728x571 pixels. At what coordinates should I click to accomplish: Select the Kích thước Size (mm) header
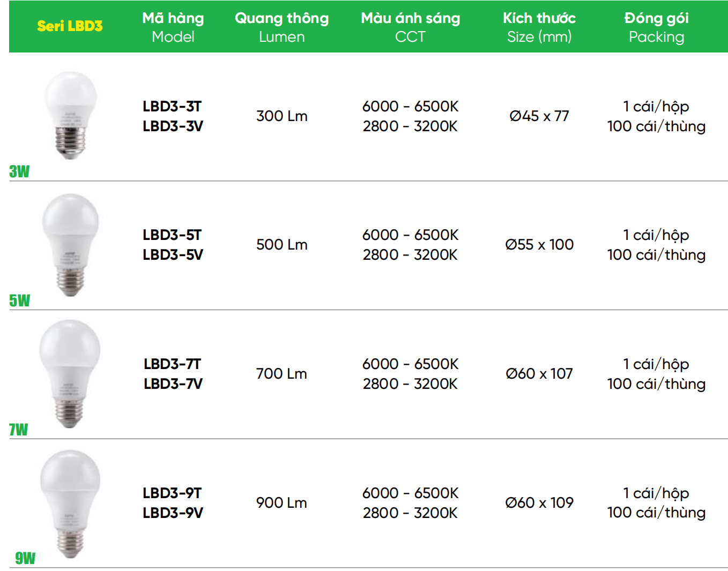pos(539,27)
